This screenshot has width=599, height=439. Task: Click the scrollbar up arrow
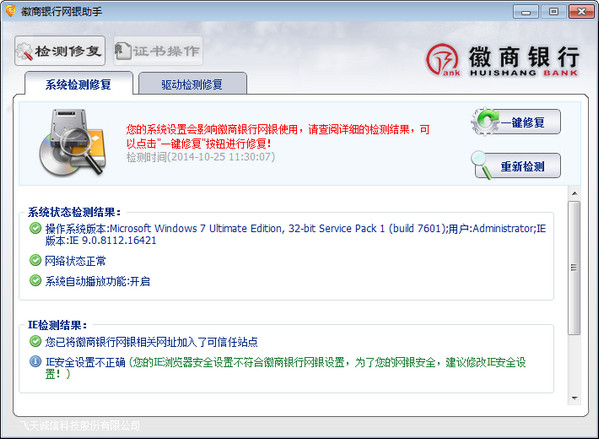(x=574, y=194)
